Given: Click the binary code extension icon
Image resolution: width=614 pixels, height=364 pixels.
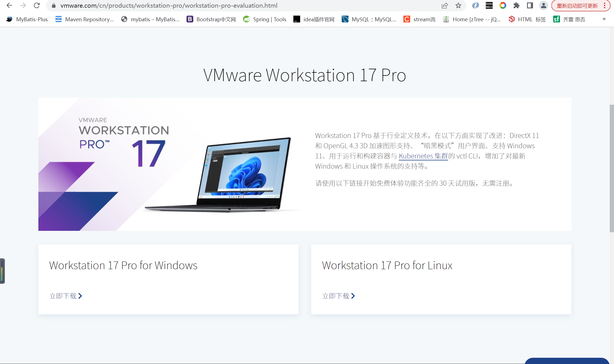Looking at the screenshot, I should (489, 5).
